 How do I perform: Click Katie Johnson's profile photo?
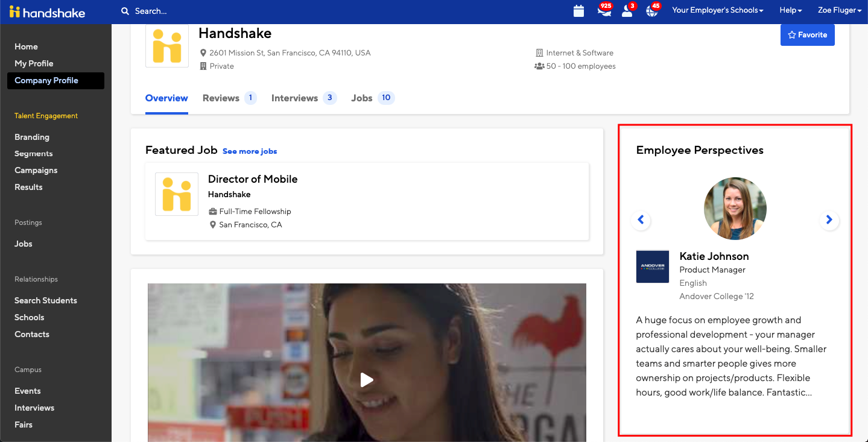click(735, 209)
